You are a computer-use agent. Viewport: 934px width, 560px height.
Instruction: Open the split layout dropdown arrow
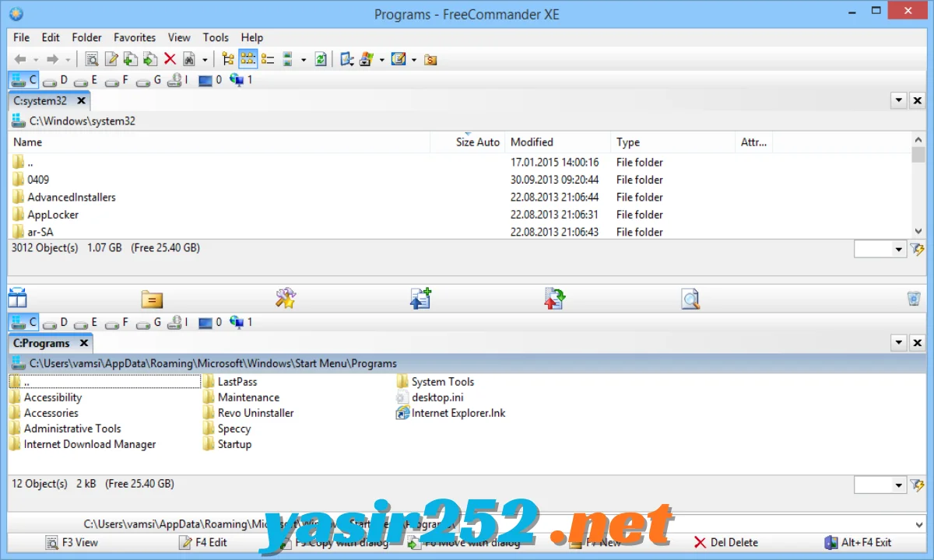tap(304, 60)
